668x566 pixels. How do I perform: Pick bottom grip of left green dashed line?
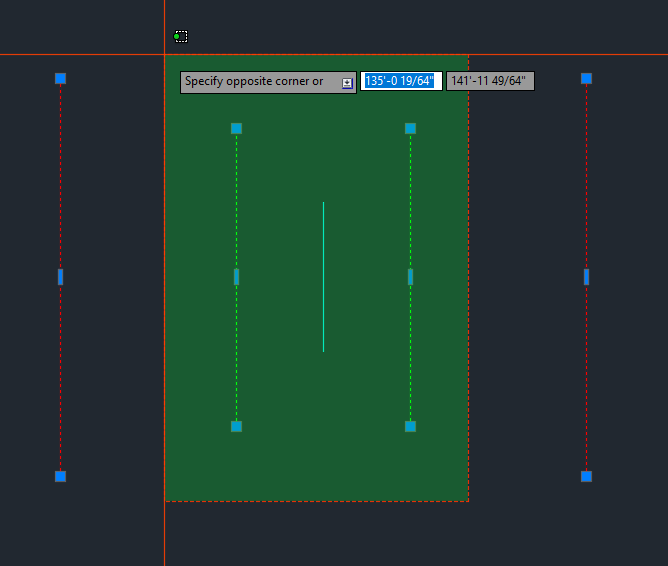pos(236,426)
